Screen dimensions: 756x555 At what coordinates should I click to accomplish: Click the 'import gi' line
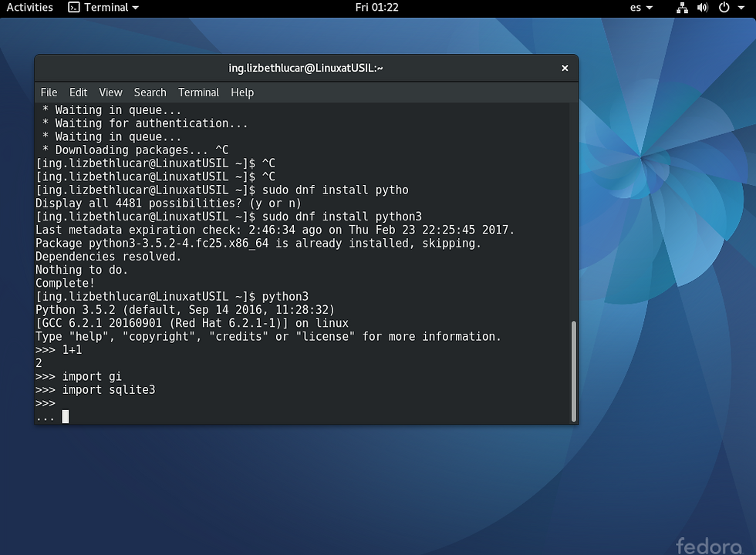click(x=79, y=376)
